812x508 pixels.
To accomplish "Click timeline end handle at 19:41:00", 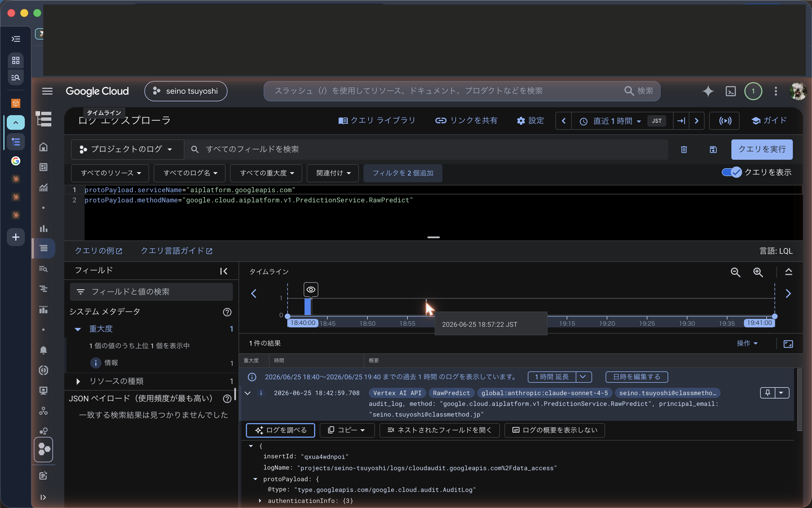I will (775, 316).
